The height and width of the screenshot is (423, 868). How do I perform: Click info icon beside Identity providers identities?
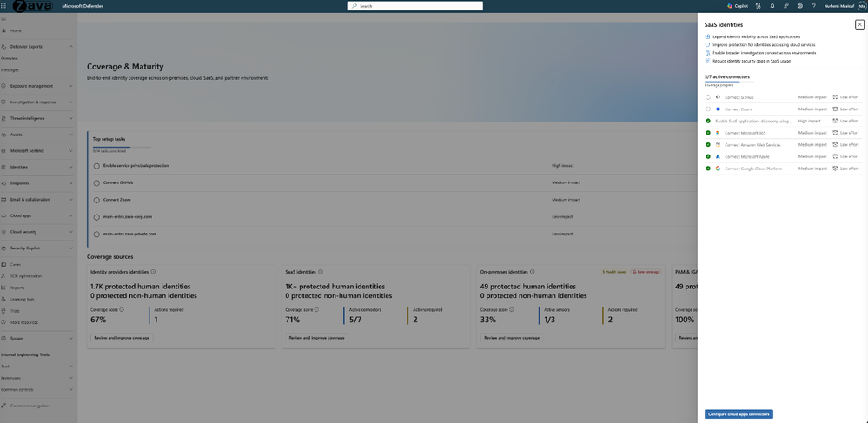[153, 272]
